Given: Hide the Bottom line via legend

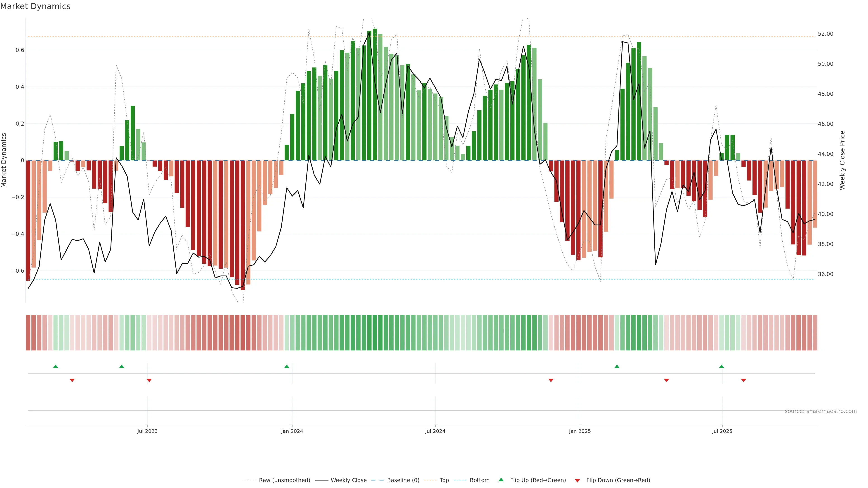Looking at the screenshot, I should click(479, 480).
